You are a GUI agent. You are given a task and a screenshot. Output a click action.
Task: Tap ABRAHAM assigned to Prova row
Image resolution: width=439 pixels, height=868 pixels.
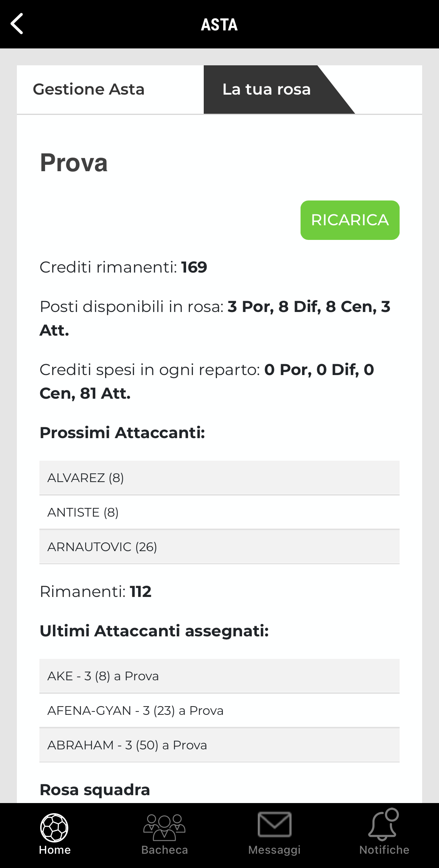coord(219,745)
